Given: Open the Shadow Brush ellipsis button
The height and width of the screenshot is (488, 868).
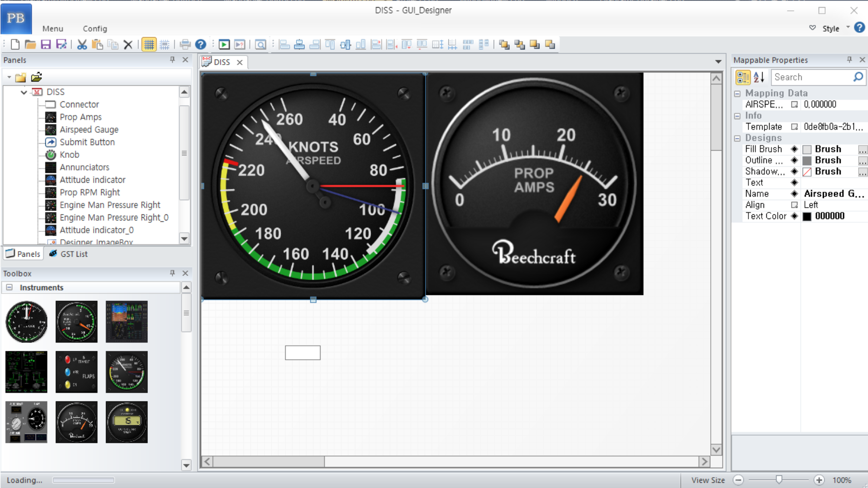Looking at the screenshot, I should pos(862,172).
